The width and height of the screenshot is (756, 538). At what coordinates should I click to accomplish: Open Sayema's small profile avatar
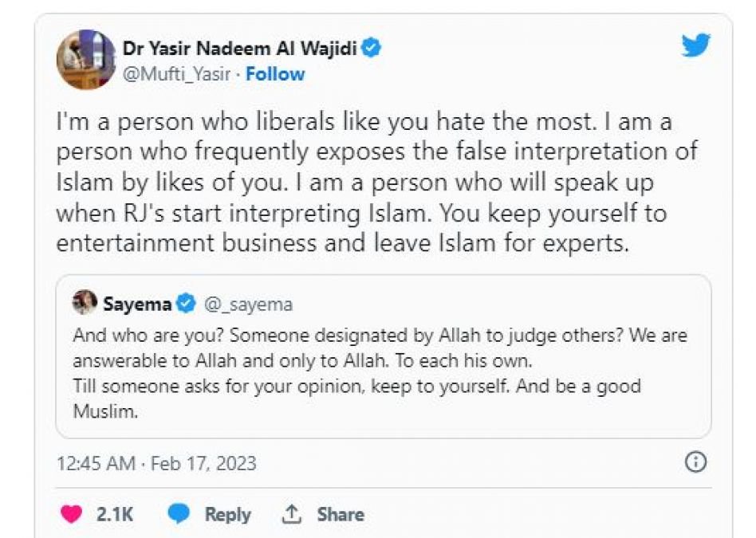[85, 303]
